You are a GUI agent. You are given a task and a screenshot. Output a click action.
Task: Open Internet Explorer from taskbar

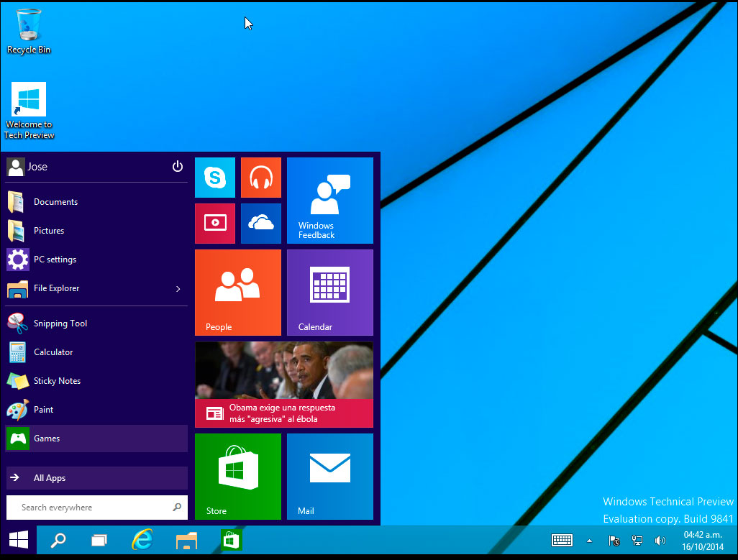(142, 541)
